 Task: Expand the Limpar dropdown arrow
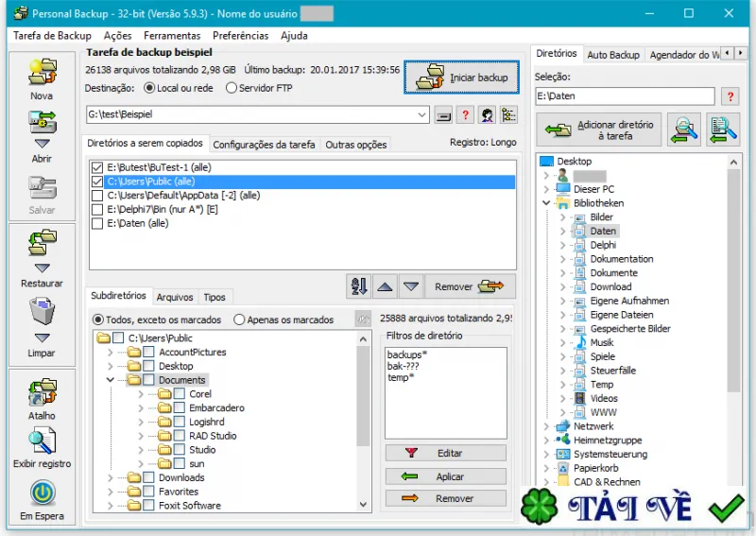[43, 337]
